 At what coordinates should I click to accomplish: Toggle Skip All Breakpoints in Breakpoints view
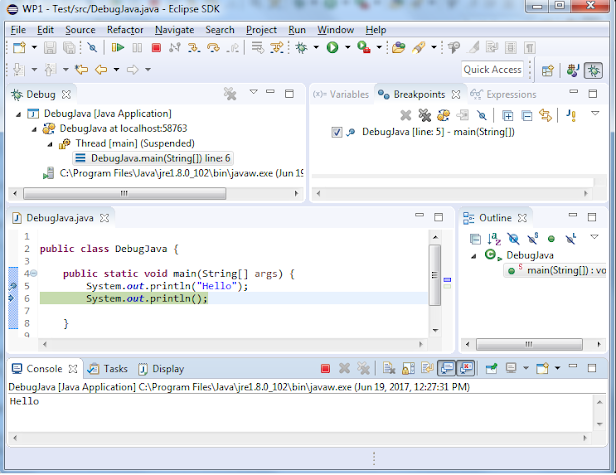click(x=482, y=115)
